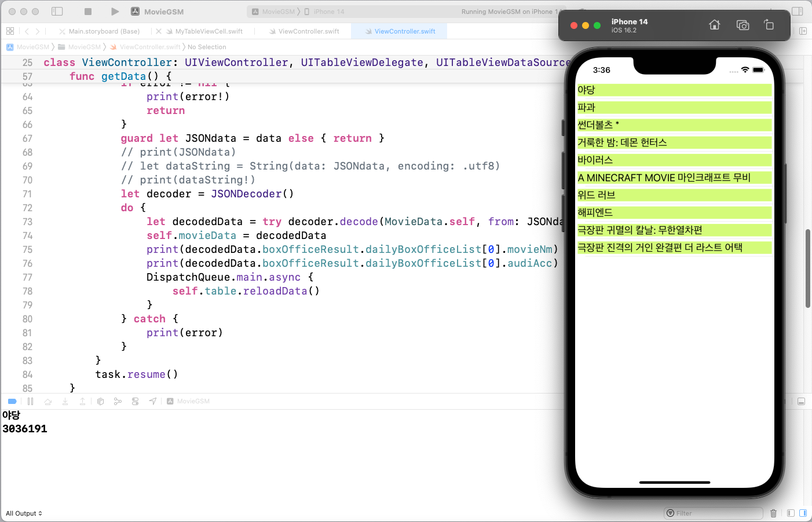This screenshot has height=522, width=812.
Task: Clear the console with trash icon
Action: tap(773, 513)
